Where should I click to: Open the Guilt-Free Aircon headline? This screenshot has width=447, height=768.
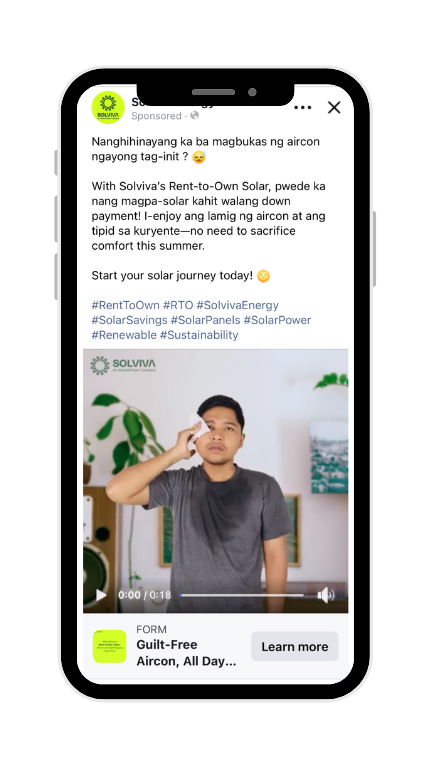pos(186,653)
